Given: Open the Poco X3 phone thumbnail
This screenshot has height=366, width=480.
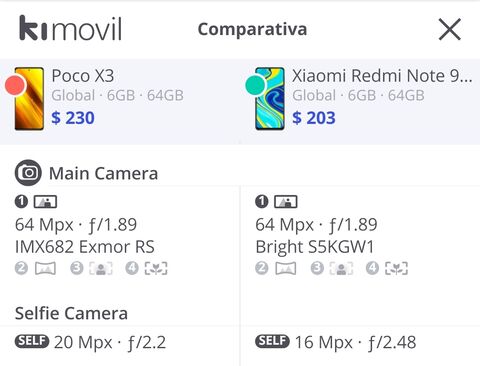Looking at the screenshot, I should [29, 99].
